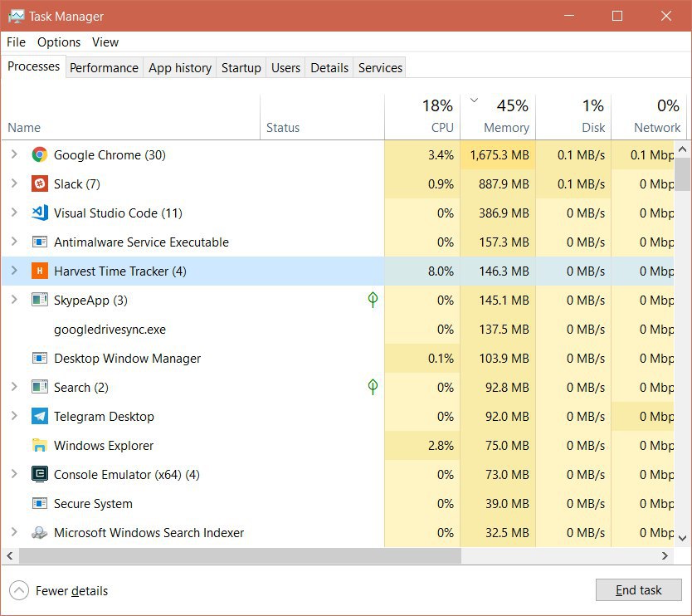Image resolution: width=692 pixels, height=616 pixels.
Task: Open the View menu
Action: pyautogui.click(x=105, y=42)
